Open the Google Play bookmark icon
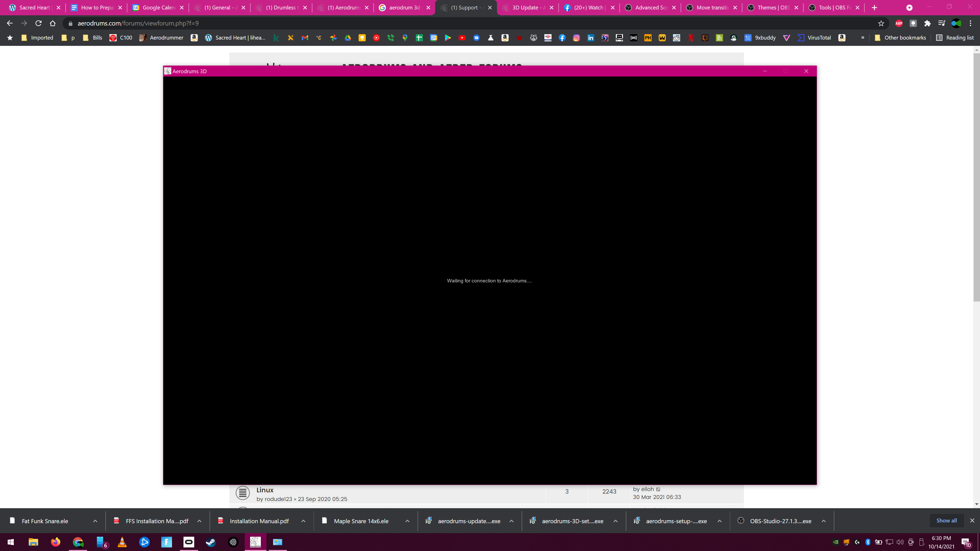Image resolution: width=980 pixels, height=551 pixels. [448, 38]
